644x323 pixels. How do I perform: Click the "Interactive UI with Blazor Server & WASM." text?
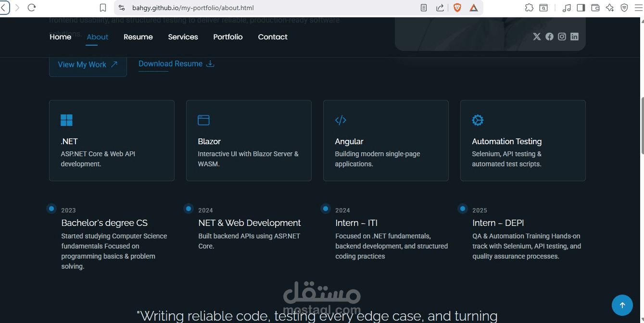(248, 159)
